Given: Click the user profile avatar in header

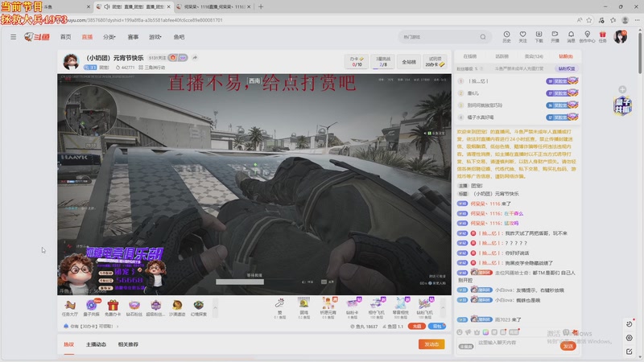Looking at the screenshot, I should (x=620, y=36).
